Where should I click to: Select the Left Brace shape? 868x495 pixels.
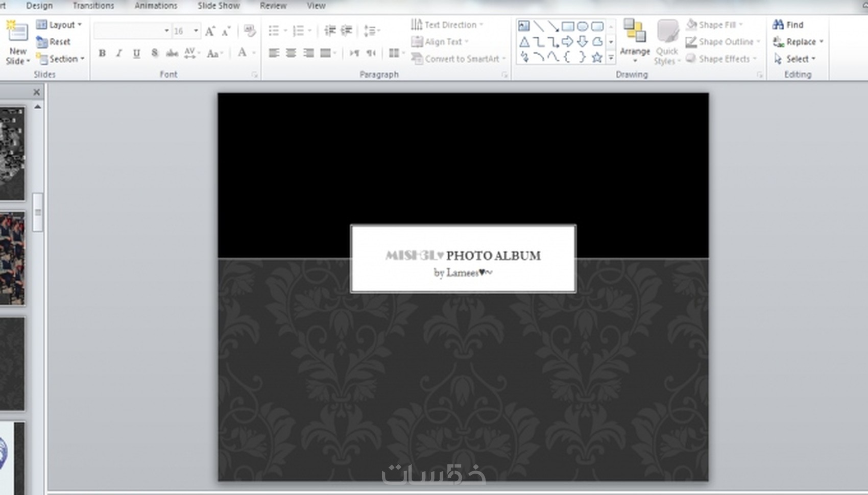point(568,57)
